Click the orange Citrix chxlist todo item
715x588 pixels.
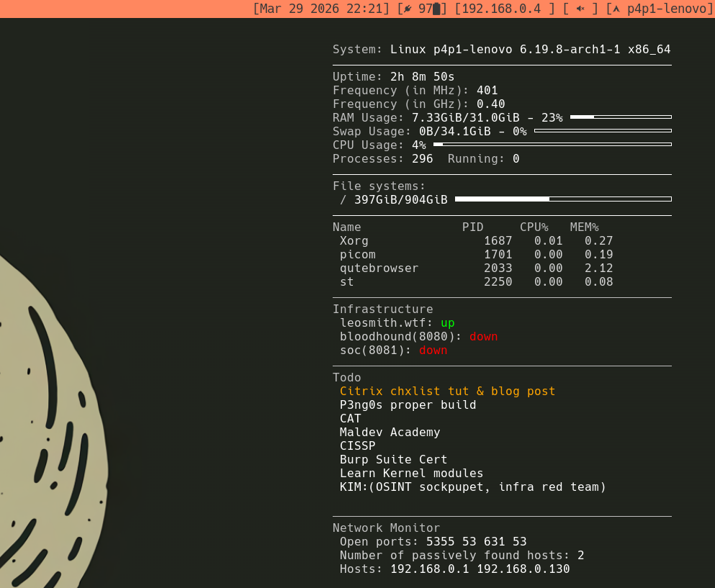coord(447,392)
